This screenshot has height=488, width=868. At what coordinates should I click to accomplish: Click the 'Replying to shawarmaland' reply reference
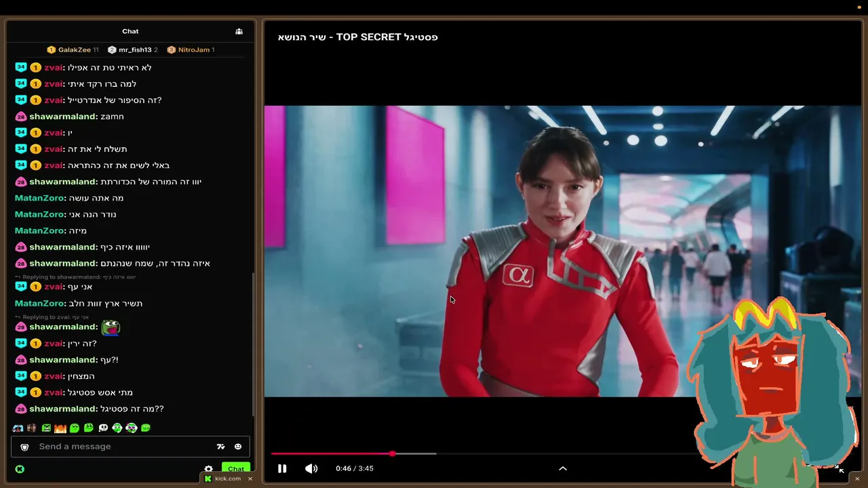pos(75,277)
